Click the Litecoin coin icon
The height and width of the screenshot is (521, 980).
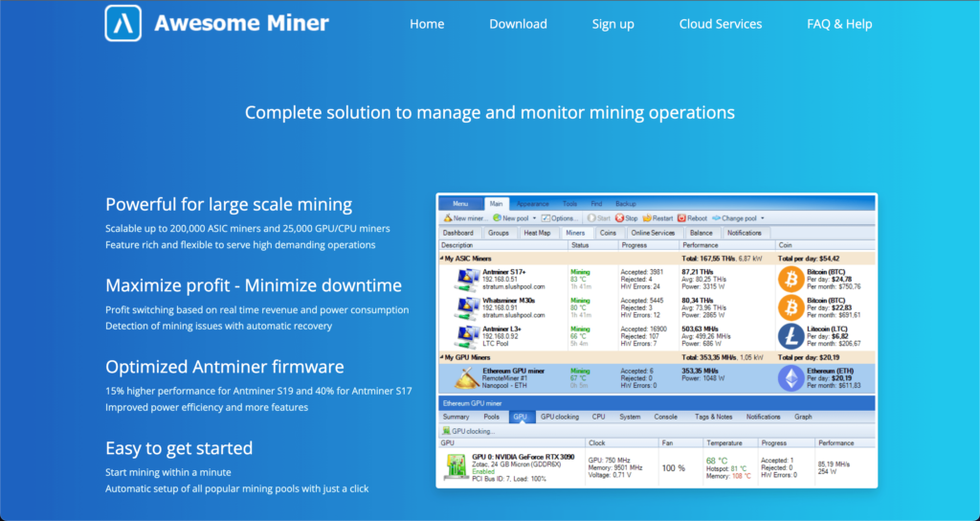(x=791, y=336)
